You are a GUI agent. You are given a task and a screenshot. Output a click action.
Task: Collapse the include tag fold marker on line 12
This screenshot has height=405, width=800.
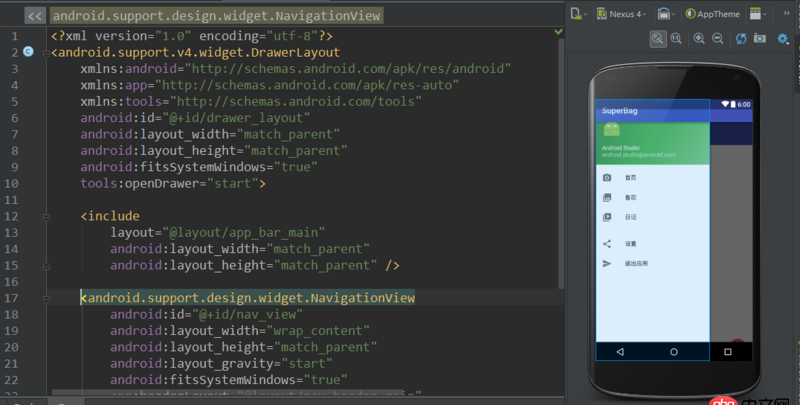coord(46,216)
